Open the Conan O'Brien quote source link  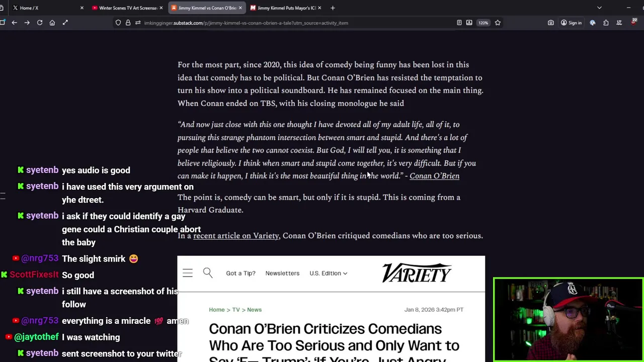434,176
